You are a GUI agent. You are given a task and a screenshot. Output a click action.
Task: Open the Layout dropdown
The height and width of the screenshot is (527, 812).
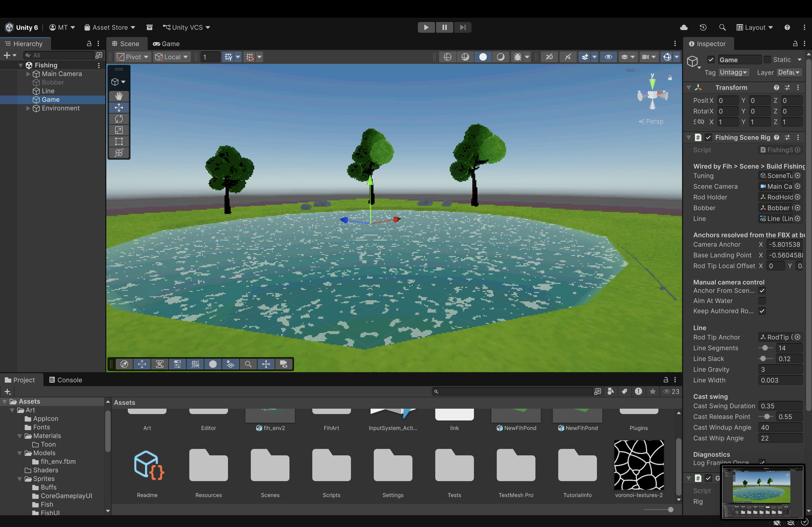tap(755, 27)
